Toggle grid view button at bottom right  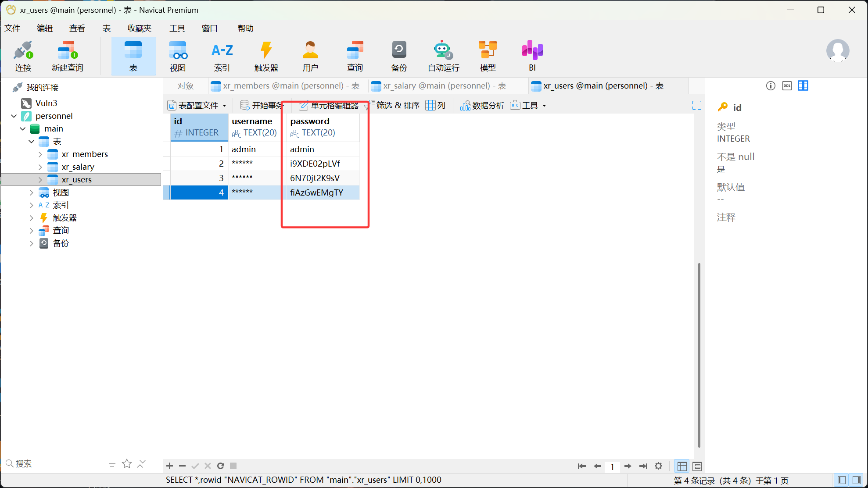pyautogui.click(x=682, y=466)
